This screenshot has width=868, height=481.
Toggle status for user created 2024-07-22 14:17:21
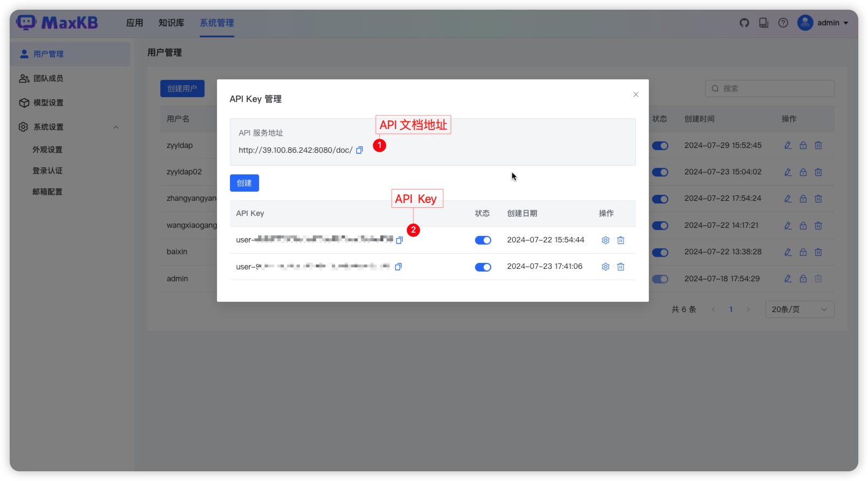[x=660, y=226]
